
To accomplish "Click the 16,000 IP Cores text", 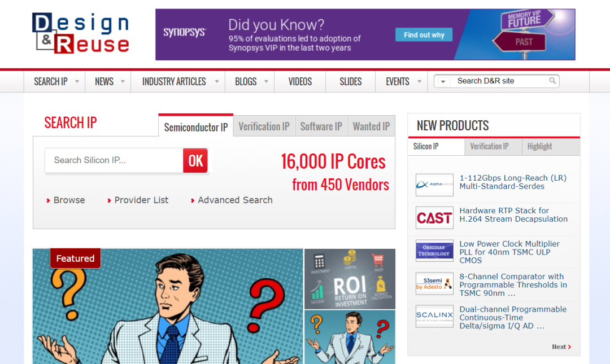I will (x=333, y=161).
